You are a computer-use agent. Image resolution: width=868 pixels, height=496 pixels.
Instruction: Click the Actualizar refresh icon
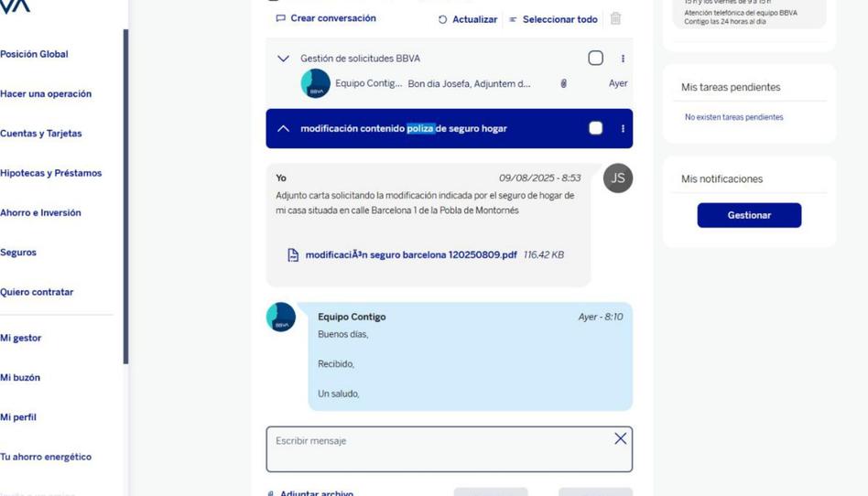442,19
